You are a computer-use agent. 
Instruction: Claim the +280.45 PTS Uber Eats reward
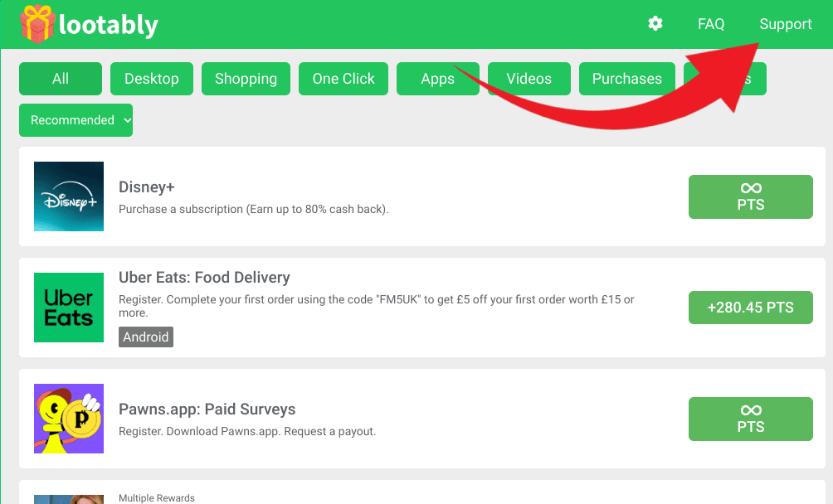(x=751, y=308)
